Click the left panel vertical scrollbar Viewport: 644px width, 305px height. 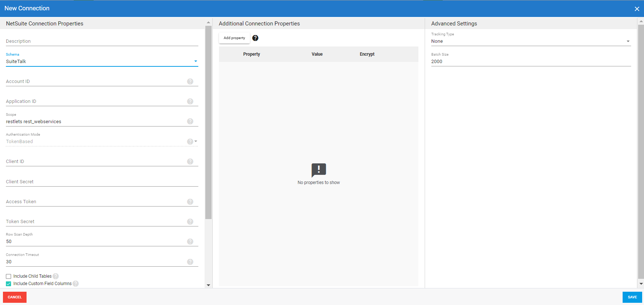coord(208,122)
